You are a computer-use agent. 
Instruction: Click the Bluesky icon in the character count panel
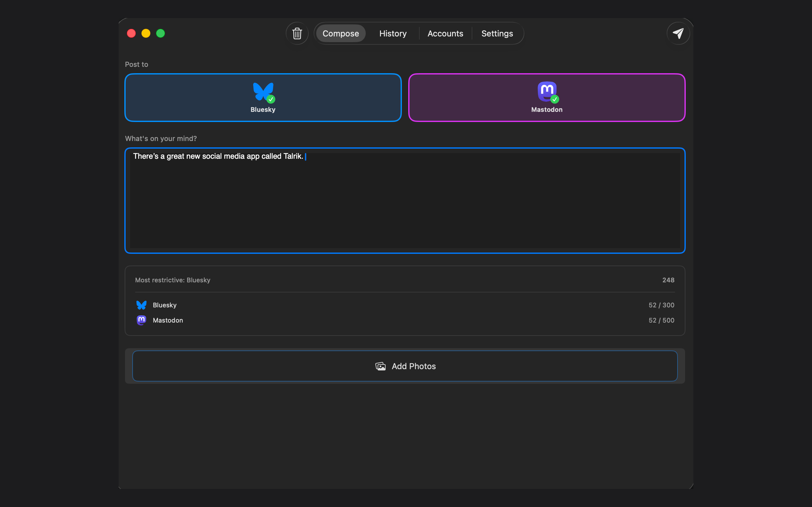[141, 305]
